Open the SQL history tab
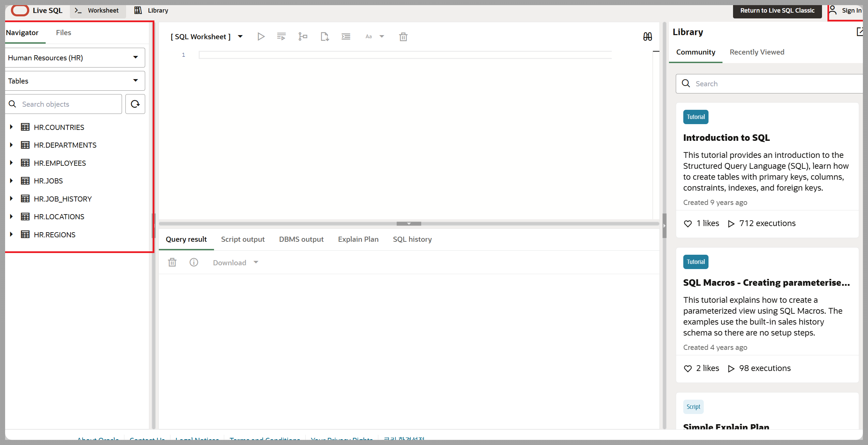This screenshot has width=868, height=445. (x=412, y=239)
